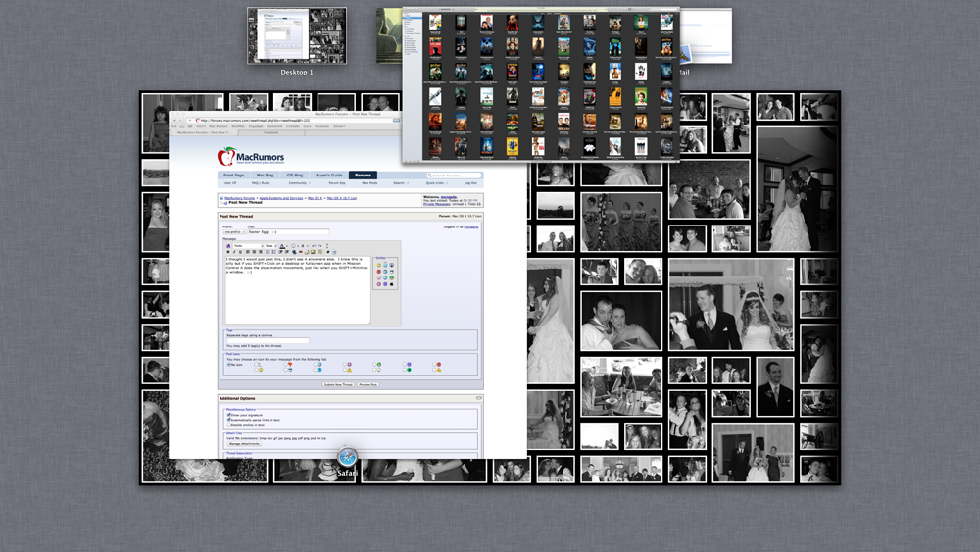The width and height of the screenshot is (980, 552).
Task: Open the Sizes dropdown in editor
Action: [x=271, y=246]
